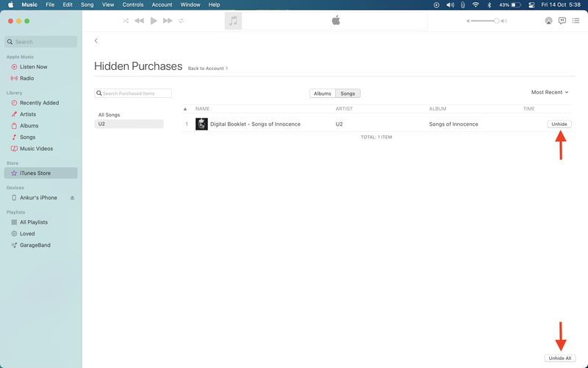The height and width of the screenshot is (368, 588).
Task: Open Radio in sidebar
Action: tap(26, 78)
